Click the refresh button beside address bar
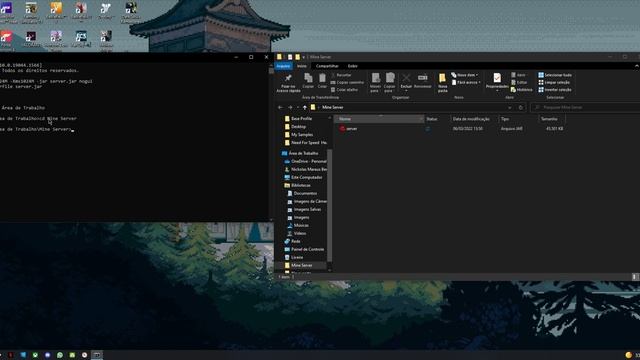 [x=520, y=107]
